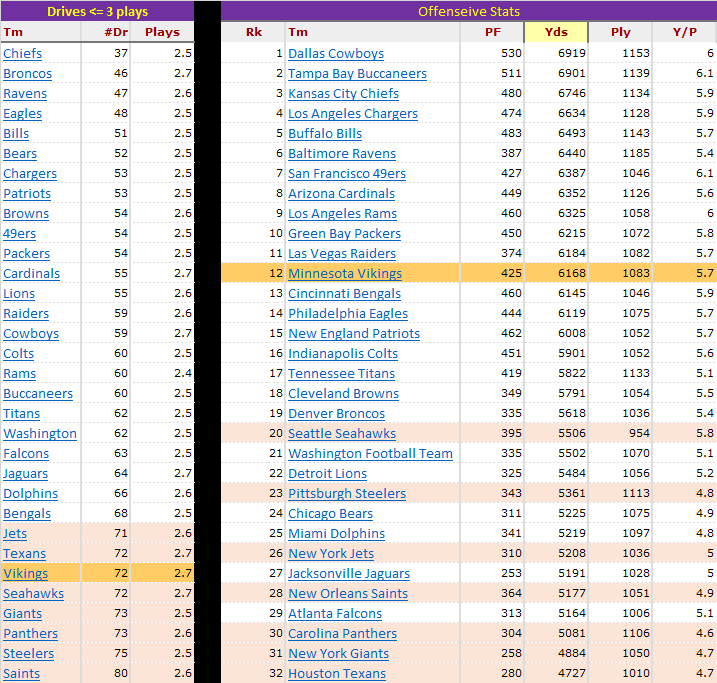Open the Las Vegas Raiders link

(342, 254)
